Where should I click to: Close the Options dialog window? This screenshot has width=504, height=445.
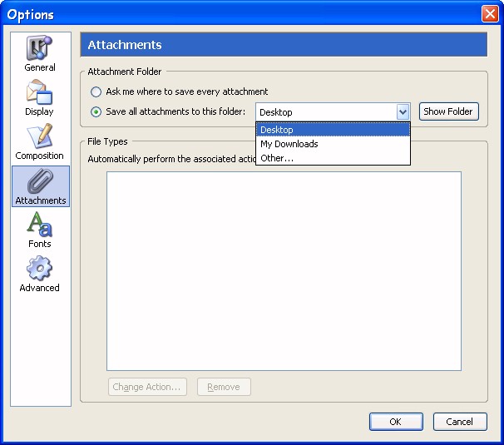point(490,14)
